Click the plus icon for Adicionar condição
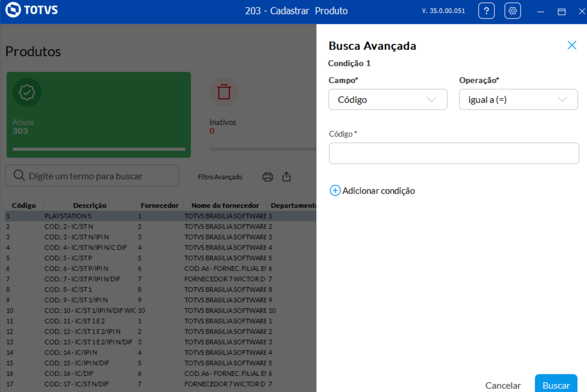 335,191
